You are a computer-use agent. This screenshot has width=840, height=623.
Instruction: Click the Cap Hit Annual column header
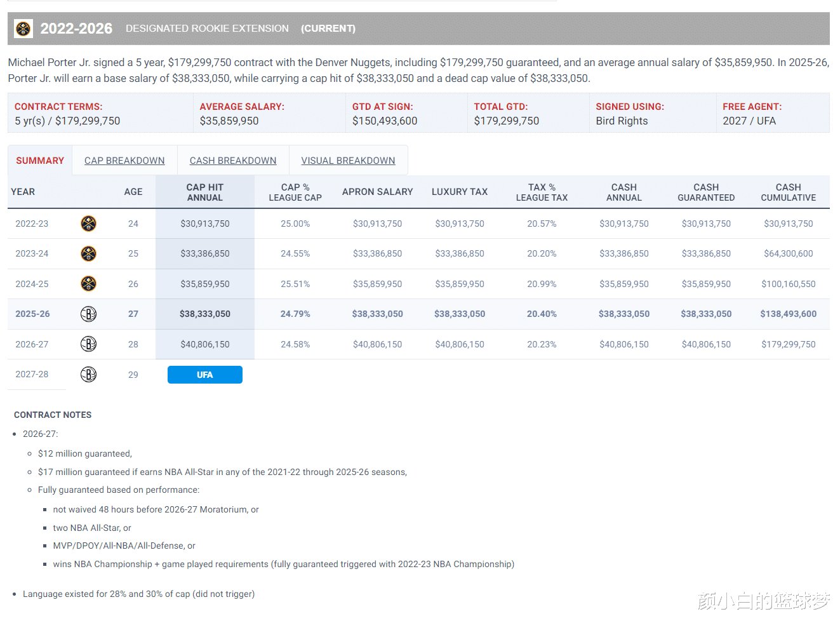click(204, 192)
